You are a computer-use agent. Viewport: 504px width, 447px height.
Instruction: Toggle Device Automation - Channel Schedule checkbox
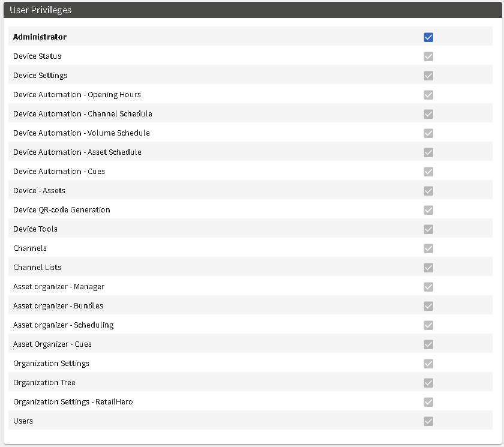tap(428, 114)
